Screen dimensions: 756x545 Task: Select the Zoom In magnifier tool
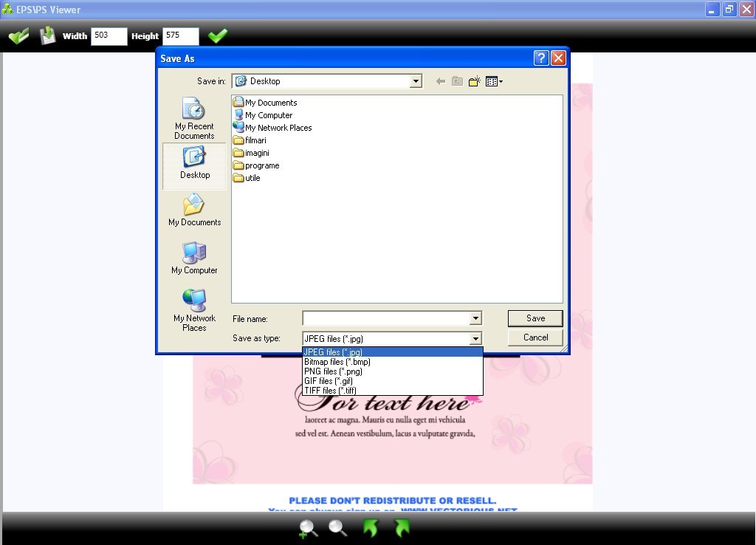(x=308, y=528)
